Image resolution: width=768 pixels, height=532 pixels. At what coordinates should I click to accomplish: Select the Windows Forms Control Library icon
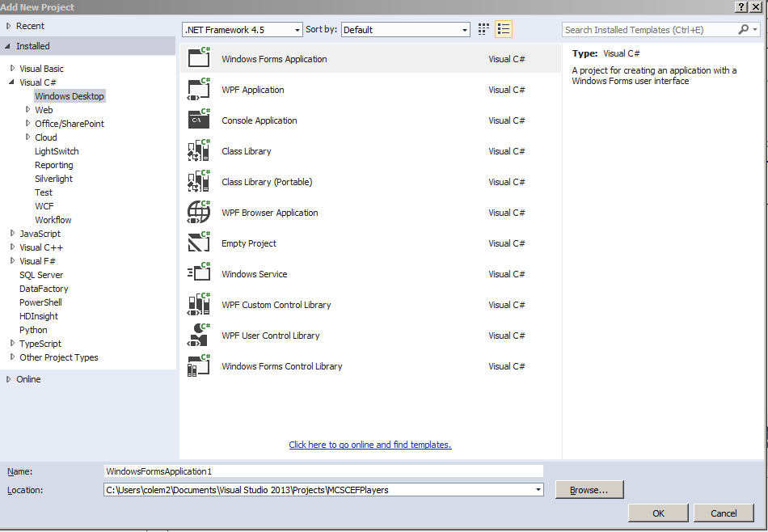(199, 366)
